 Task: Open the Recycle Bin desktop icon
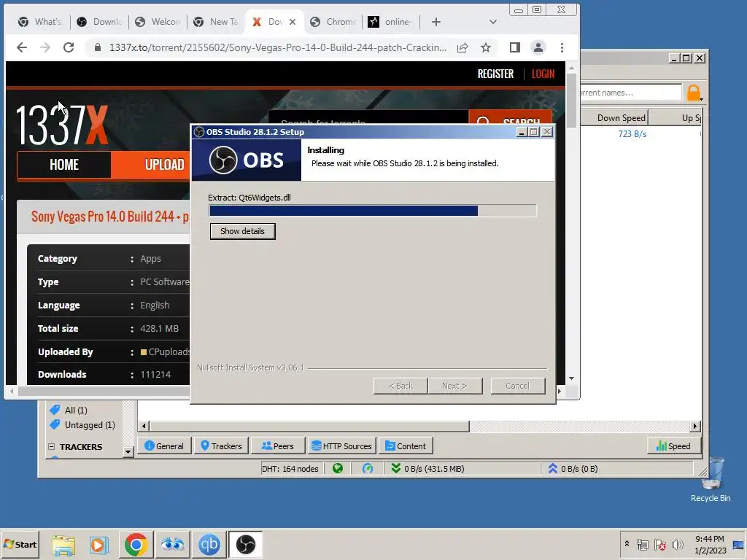pos(711,480)
